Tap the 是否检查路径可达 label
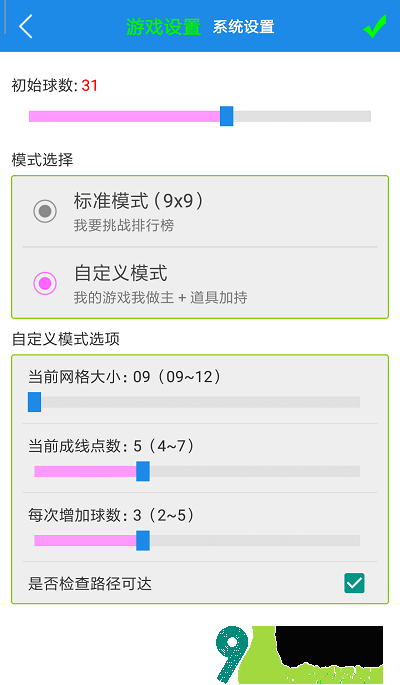The image size is (400, 685). click(90, 583)
